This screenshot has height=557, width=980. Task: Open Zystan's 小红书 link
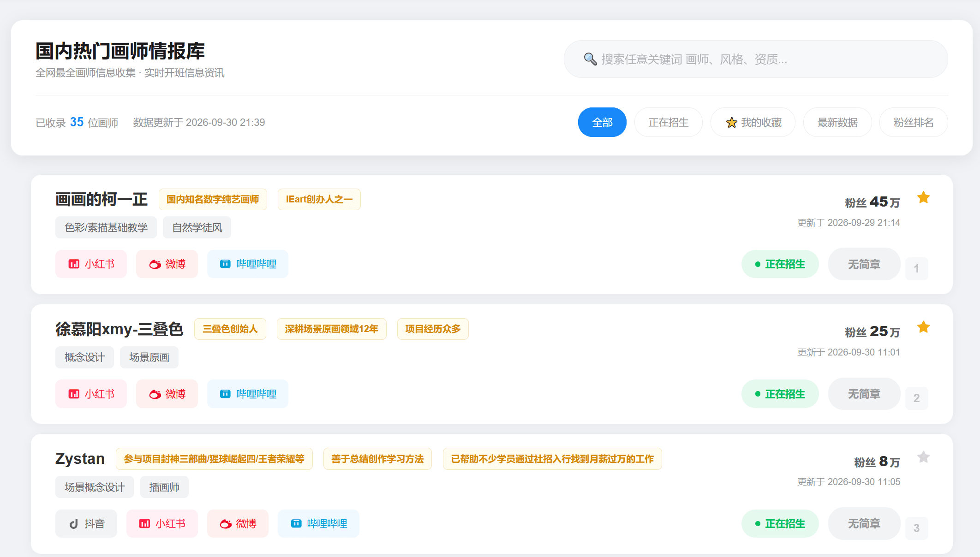pos(162,523)
